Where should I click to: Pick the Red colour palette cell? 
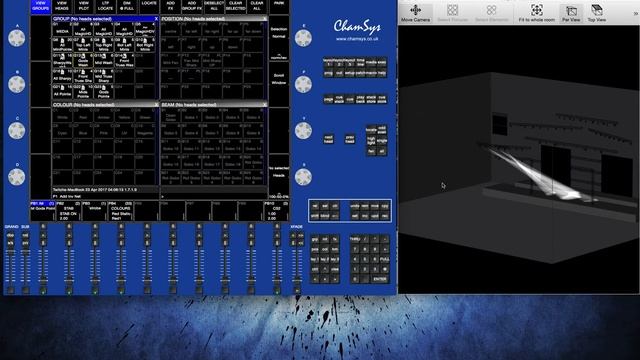point(83,115)
